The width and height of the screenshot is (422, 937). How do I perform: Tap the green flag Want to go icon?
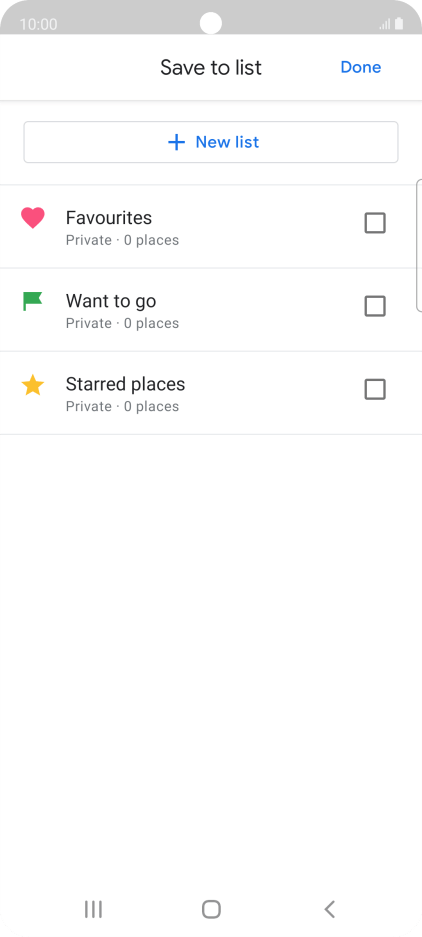pyautogui.click(x=33, y=301)
